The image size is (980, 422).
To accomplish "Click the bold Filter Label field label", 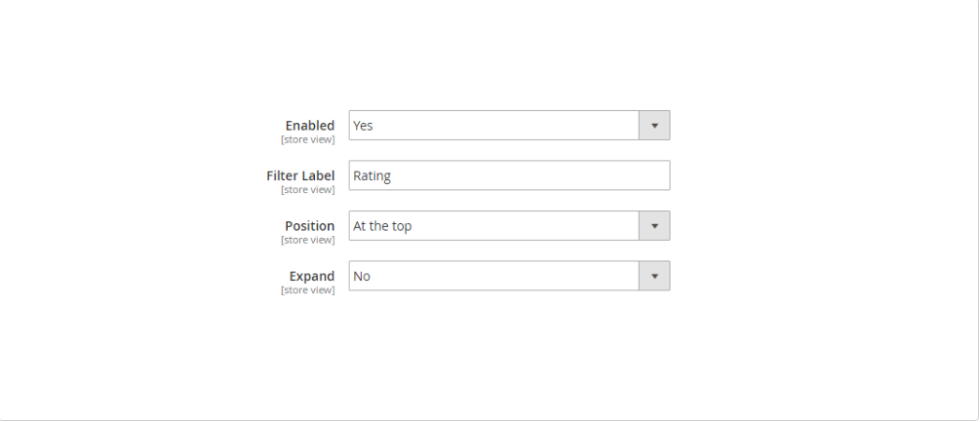I will [x=300, y=175].
